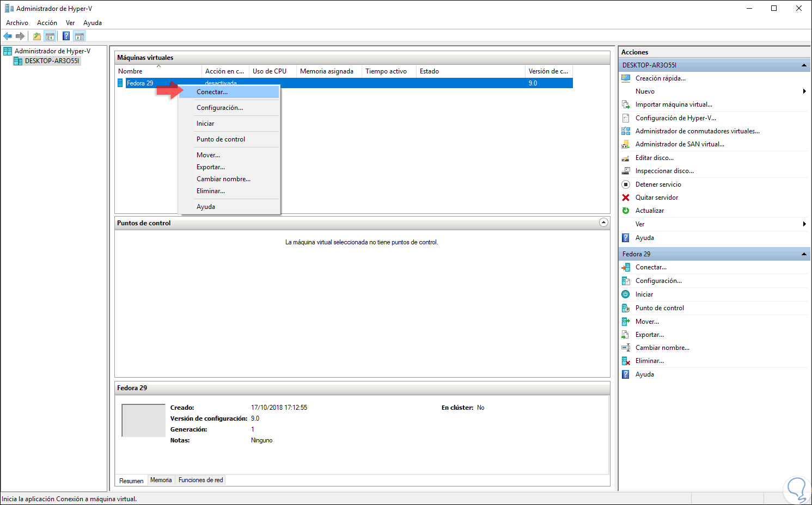This screenshot has height=505, width=812.
Task: Click Cambiar nombre icon in Acciones pane
Action: click(626, 348)
